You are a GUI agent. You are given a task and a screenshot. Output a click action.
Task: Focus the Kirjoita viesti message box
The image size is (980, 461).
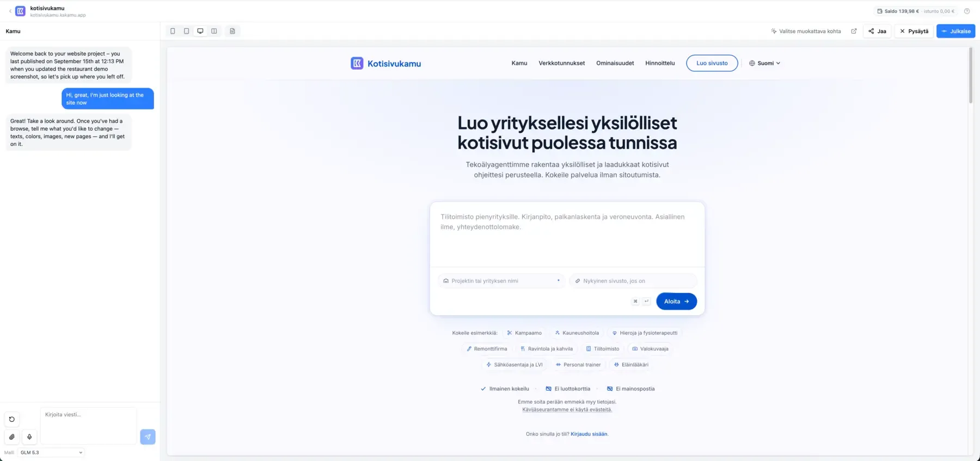click(88, 426)
